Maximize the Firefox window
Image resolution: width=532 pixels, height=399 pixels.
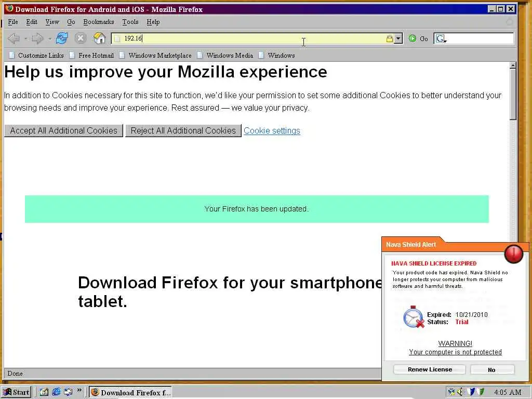coord(501,9)
